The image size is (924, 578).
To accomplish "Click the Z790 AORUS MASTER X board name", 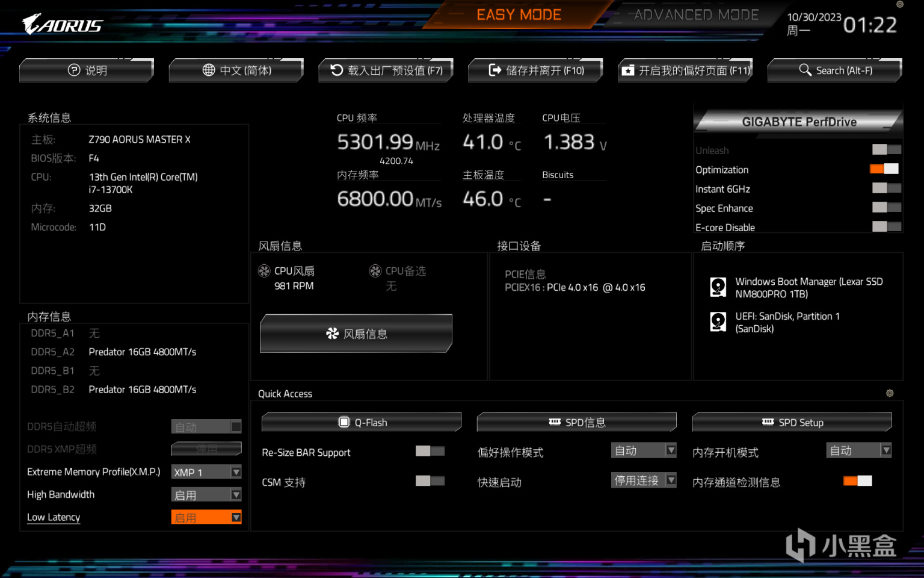I will [x=140, y=139].
